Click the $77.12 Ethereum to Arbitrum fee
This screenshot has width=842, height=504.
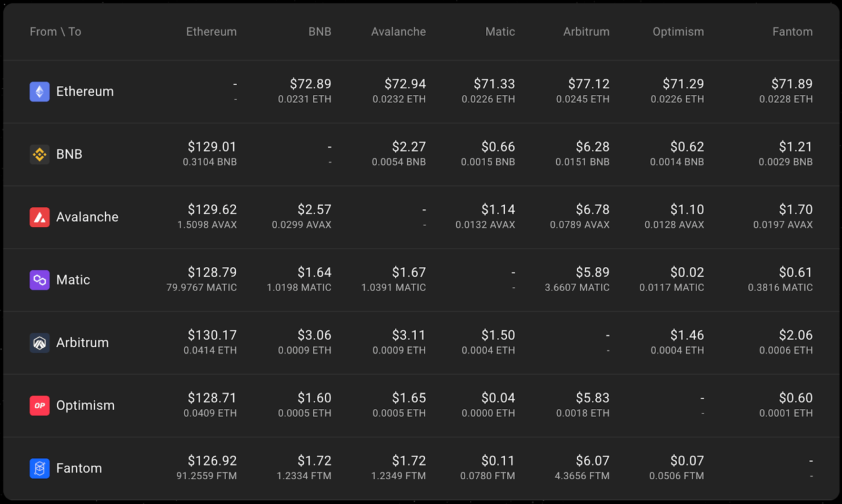pyautogui.click(x=589, y=84)
